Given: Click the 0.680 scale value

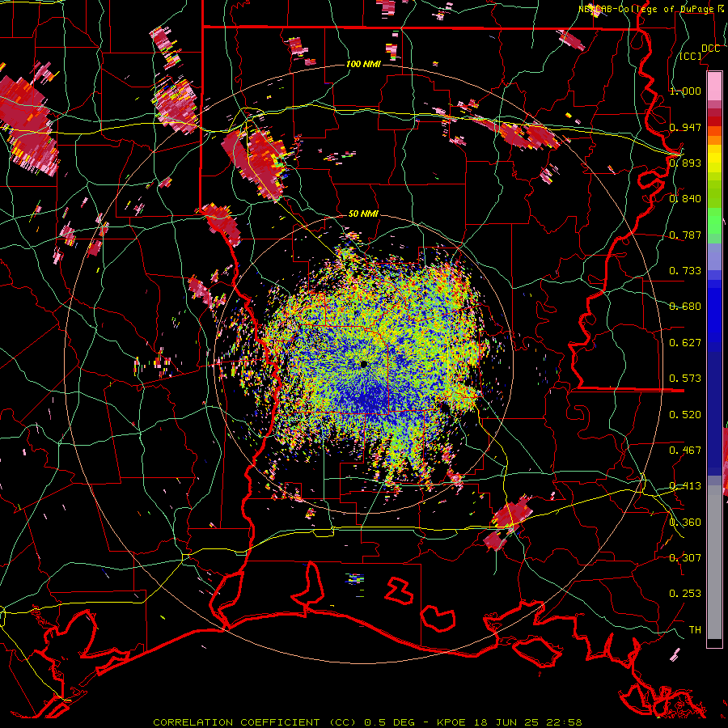Looking at the screenshot, I should point(685,307).
